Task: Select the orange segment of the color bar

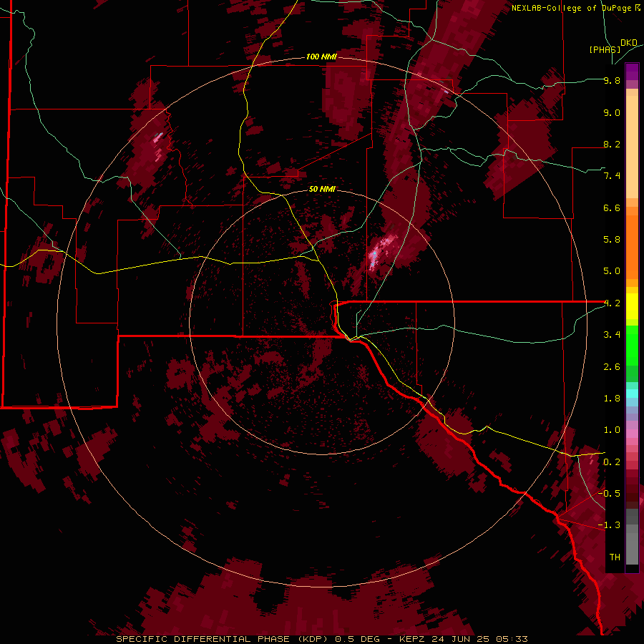Action: pos(632,246)
